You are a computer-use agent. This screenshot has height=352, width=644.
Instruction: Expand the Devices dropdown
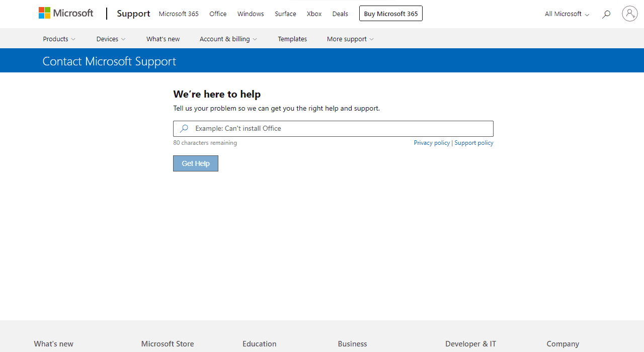tap(110, 39)
